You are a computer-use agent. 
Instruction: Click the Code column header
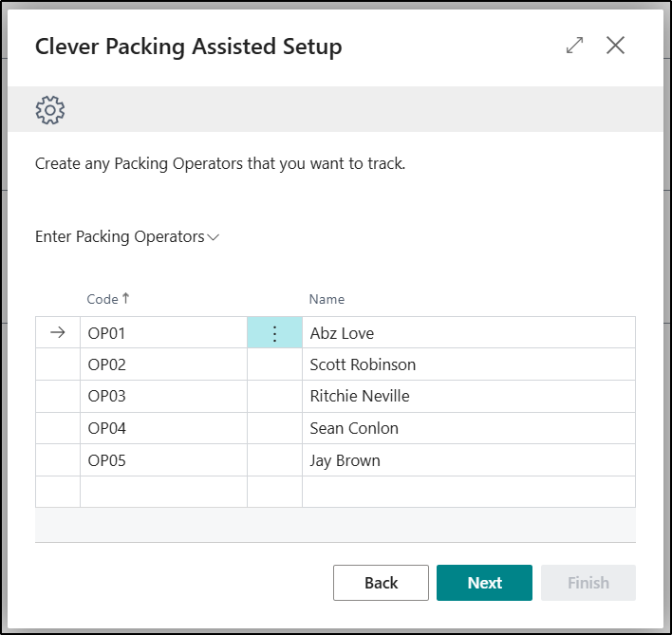tap(103, 299)
